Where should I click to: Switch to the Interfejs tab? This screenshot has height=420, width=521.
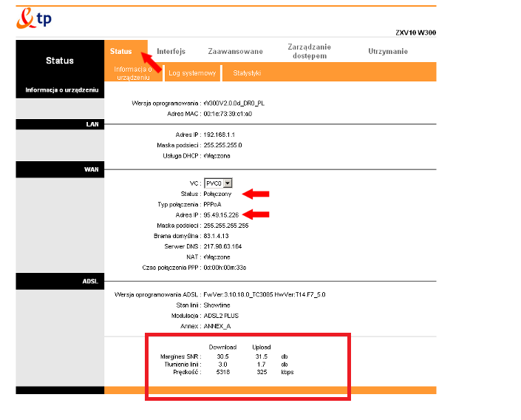pos(171,51)
